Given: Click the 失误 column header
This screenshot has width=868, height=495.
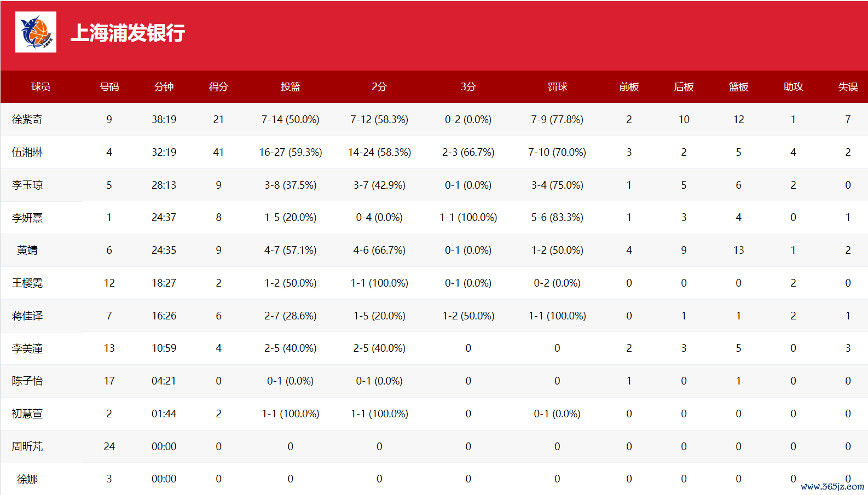Looking at the screenshot, I should 848,87.
